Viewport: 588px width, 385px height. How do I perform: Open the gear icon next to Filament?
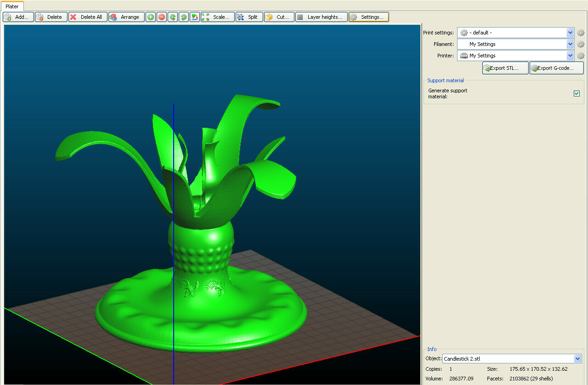pos(581,44)
